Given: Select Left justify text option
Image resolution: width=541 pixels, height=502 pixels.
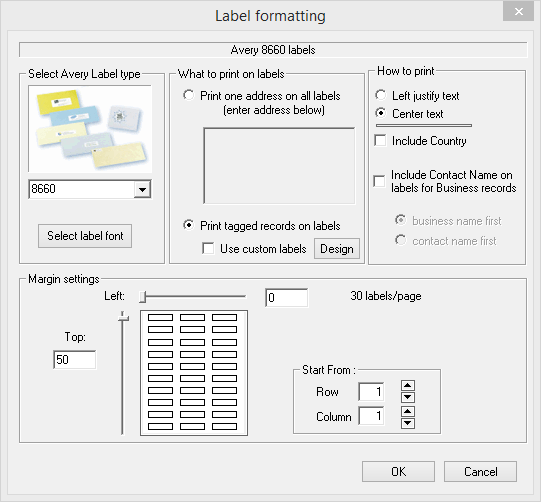Looking at the screenshot, I should click(381, 95).
